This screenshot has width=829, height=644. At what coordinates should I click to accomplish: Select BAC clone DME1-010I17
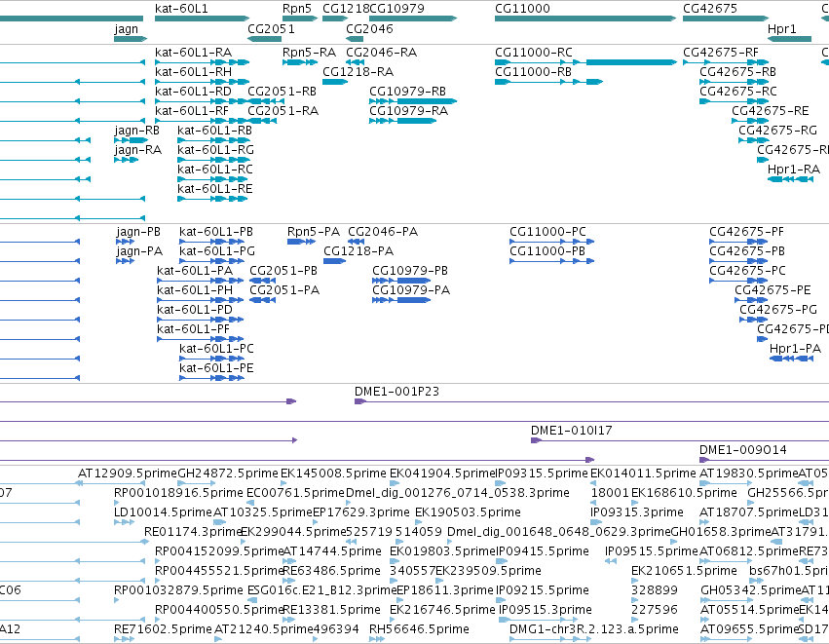572,431
